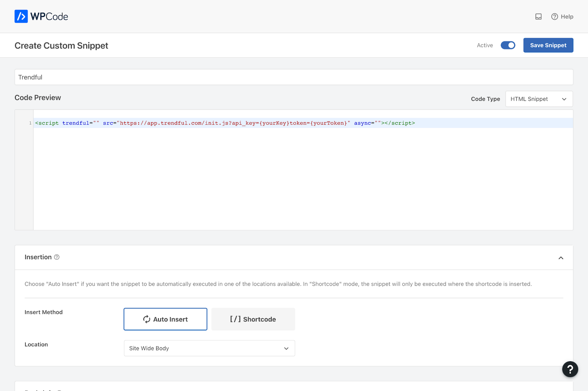
Task: Click the Trendful snippet title field
Action: pyautogui.click(x=294, y=77)
